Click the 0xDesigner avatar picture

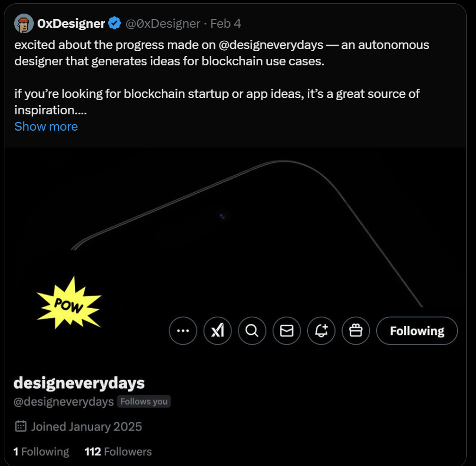point(23,24)
